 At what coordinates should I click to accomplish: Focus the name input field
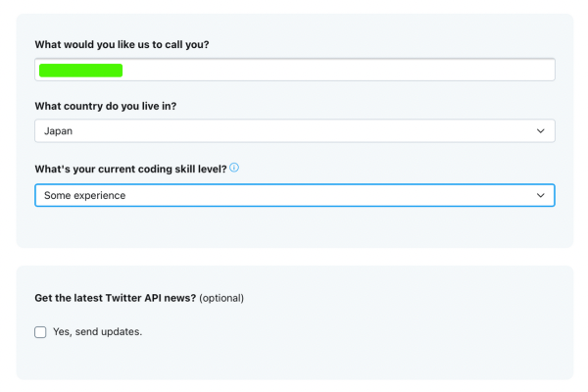pos(294,70)
